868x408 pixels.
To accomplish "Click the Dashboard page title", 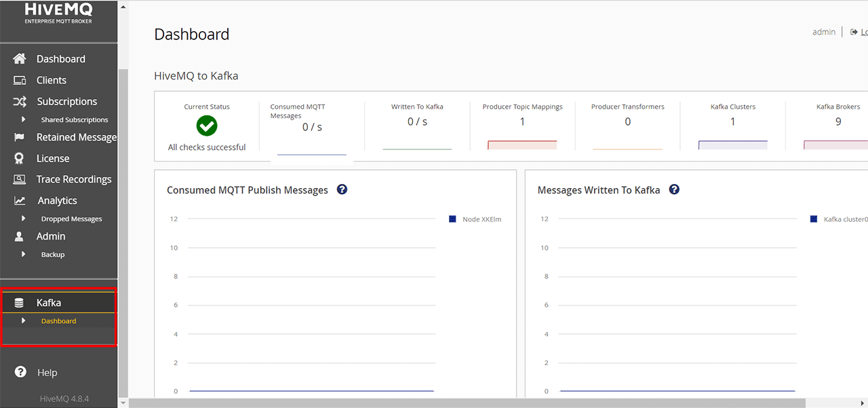I will pos(192,35).
